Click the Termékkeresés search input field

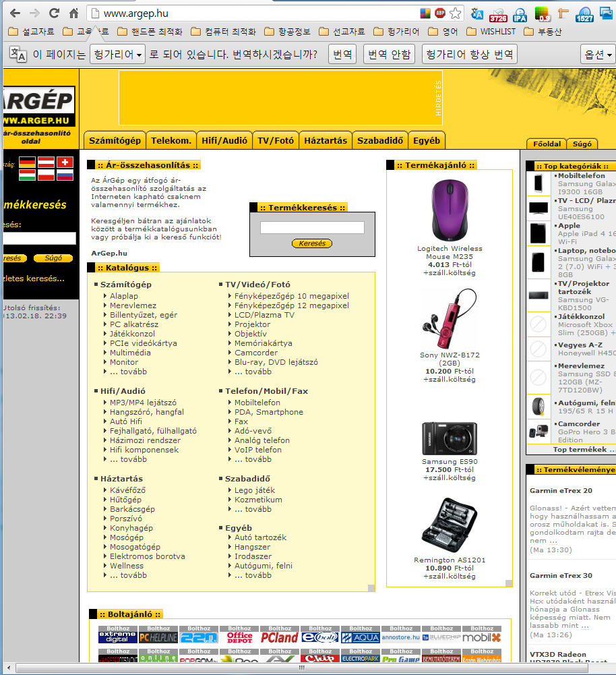[312, 228]
